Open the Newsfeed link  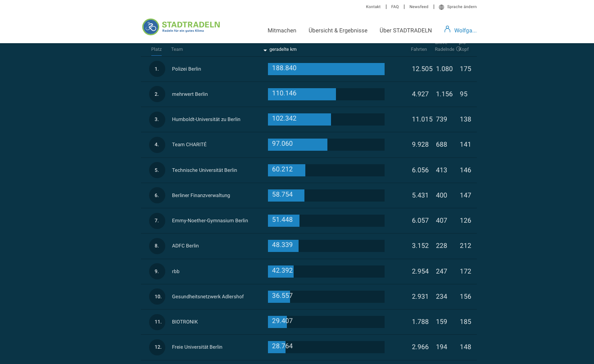(x=419, y=7)
